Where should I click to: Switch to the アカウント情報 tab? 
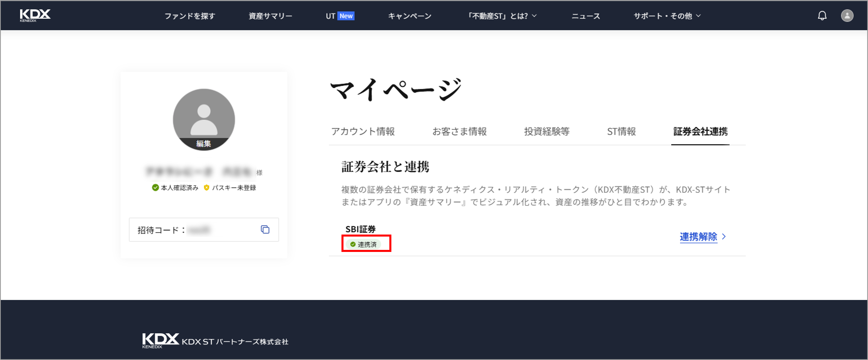(x=363, y=131)
